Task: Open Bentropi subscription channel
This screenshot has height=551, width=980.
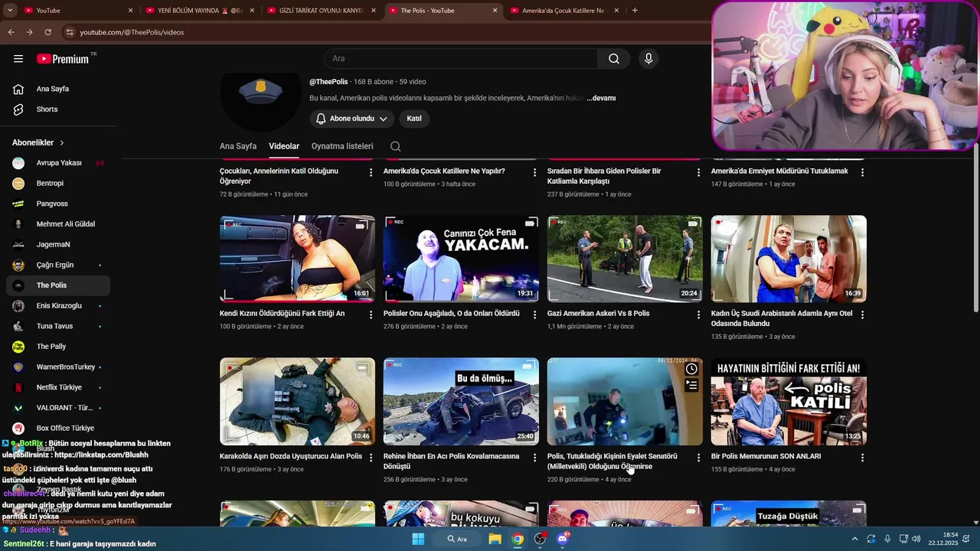Action: [58, 184]
